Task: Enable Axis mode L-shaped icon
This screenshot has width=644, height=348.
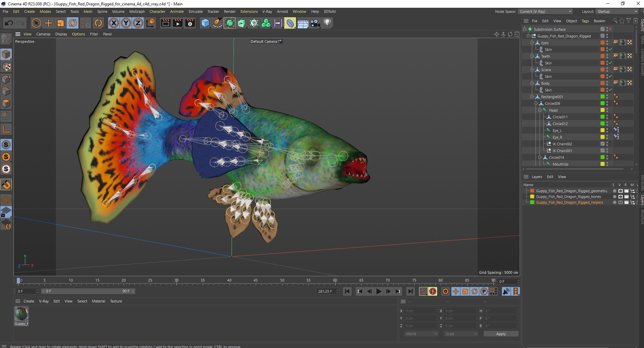Action: 6,129
